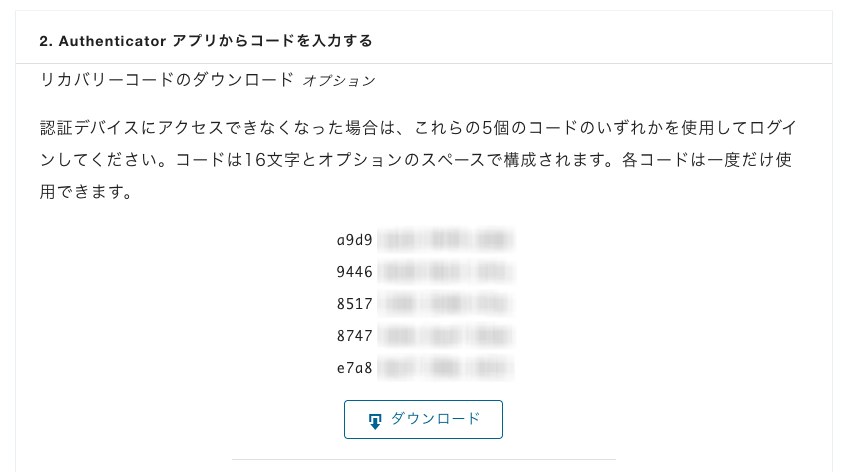Click the heading 2. Authenticator アプリからコードを入力する
Image resolution: width=844 pixels, height=472 pixels.
(206, 41)
